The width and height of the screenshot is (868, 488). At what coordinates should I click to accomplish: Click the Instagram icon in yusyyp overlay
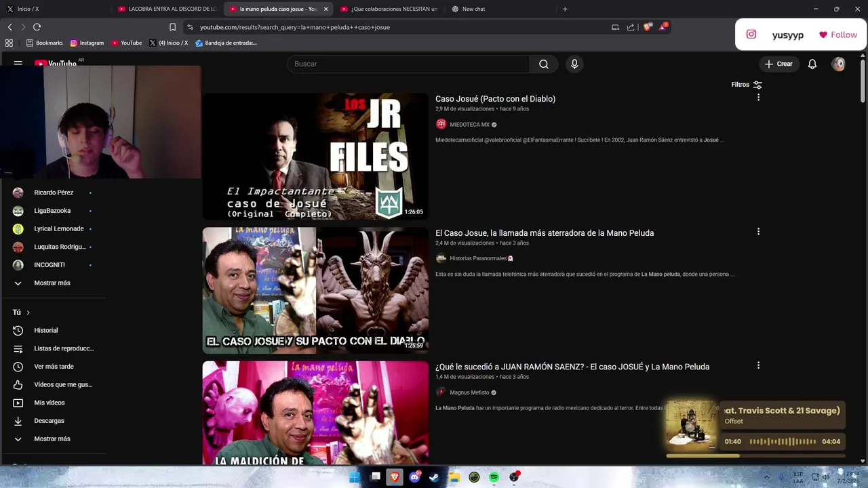tap(751, 35)
